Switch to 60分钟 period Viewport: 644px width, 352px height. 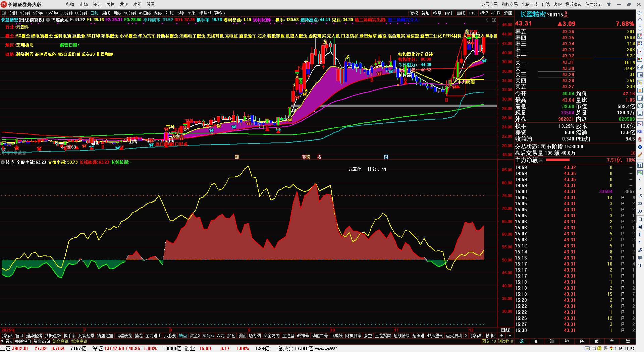point(81,13)
